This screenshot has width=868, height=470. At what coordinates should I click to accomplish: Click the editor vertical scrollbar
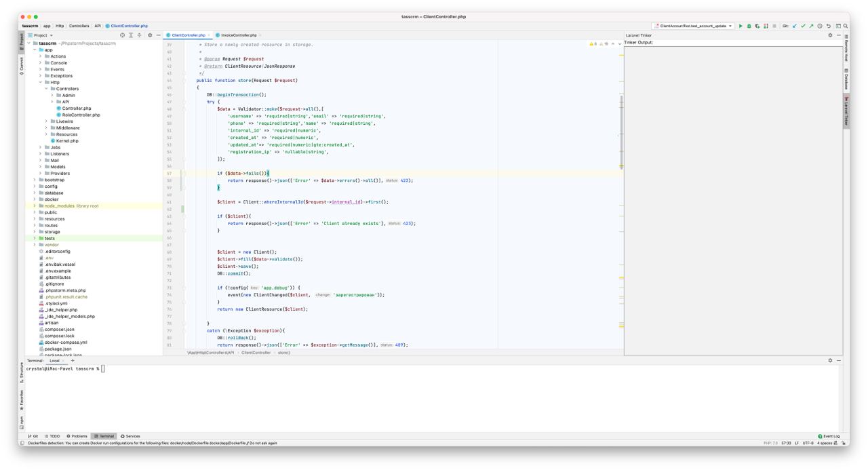[x=621, y=132]
